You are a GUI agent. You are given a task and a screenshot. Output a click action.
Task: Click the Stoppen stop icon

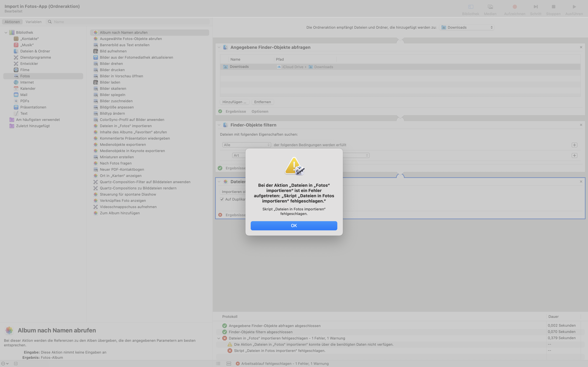(x=553, y=7)
